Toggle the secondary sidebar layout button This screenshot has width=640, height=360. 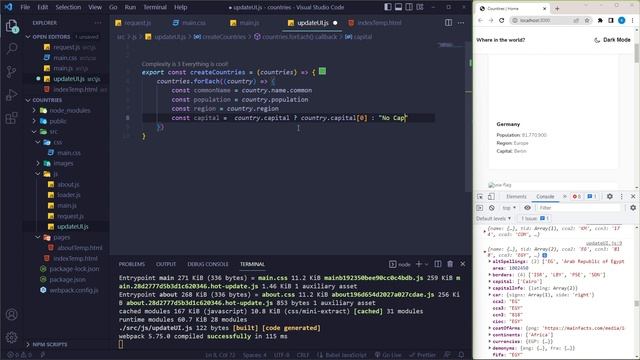(409, 7)
